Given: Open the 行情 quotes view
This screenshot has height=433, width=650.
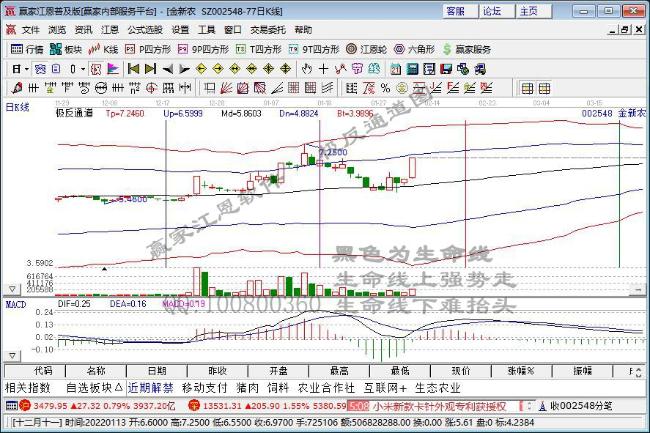Looking at the screenshot, I should coord(27,50).
